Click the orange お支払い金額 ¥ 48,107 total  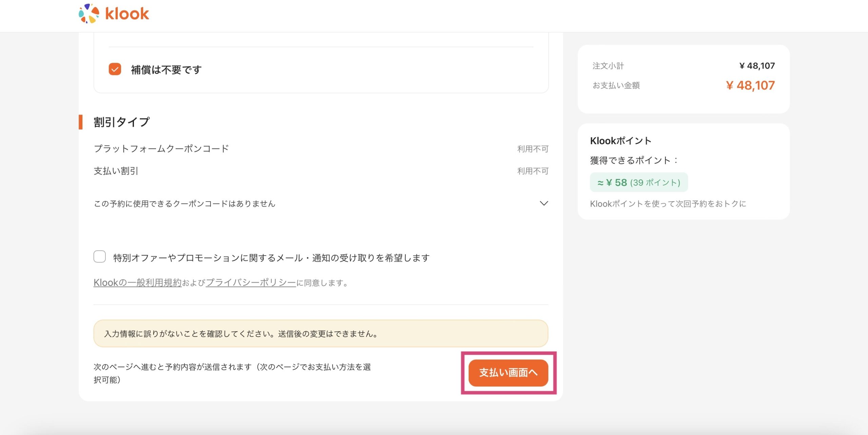(x=750, y=86)
